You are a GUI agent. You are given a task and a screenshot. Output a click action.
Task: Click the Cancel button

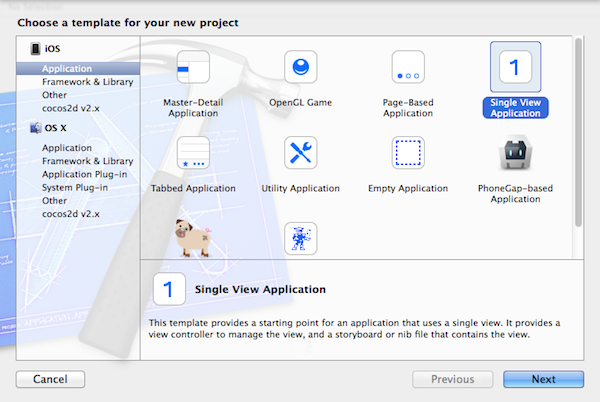(50, 379)
